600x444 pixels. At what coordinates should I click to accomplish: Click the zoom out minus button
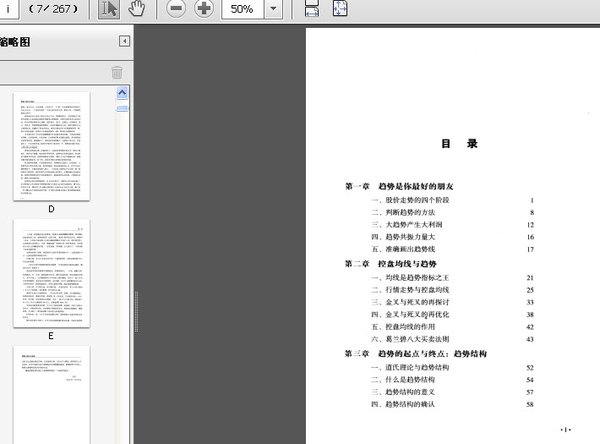[x=176, y=9]
